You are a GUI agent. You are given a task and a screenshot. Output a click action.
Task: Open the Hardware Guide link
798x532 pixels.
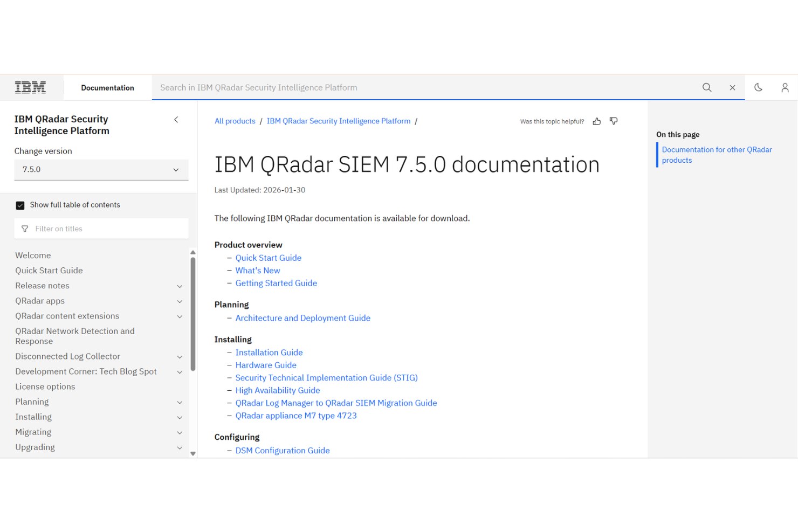click(266, 365)
